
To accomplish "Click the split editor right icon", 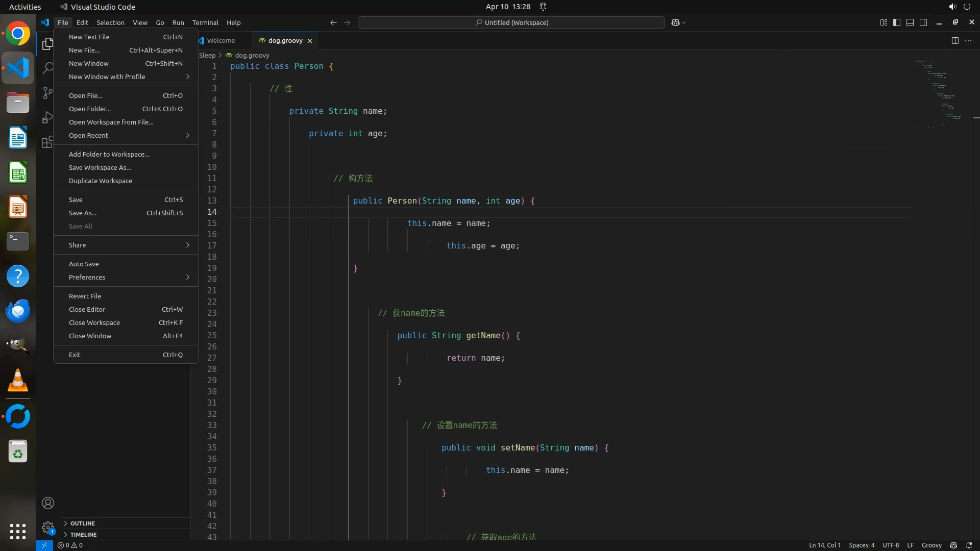I will click(954, 41).
